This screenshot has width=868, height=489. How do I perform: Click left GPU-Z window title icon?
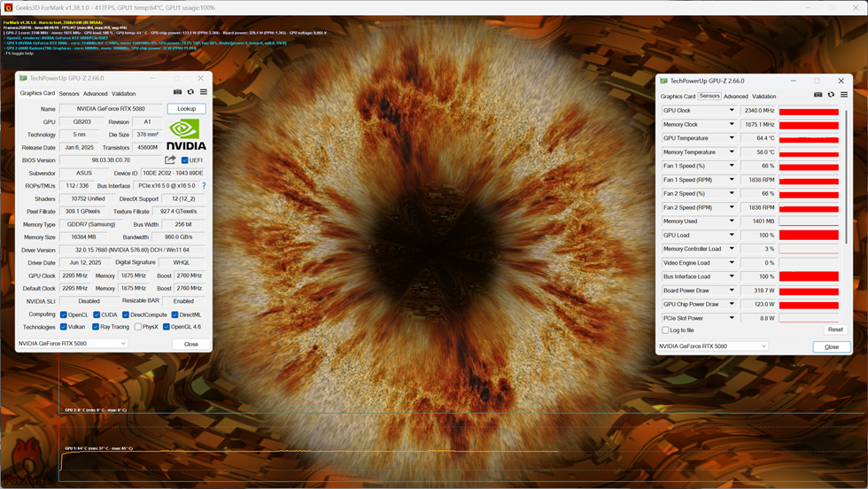pyautogui.click(x=23, y=78)
